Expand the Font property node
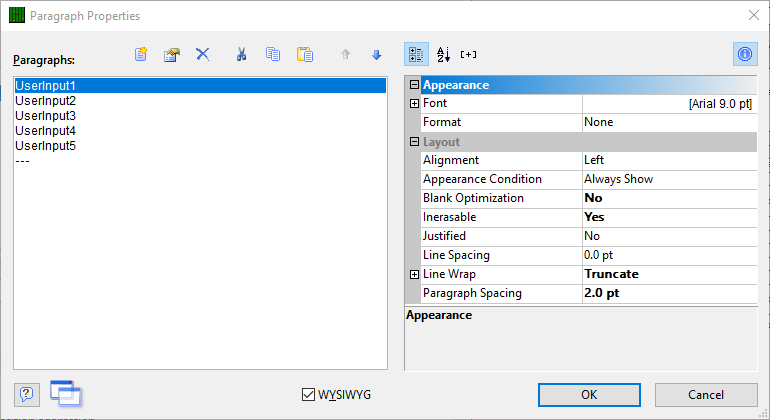This screenshot has width=770, height=420. (x=414, y=104)
